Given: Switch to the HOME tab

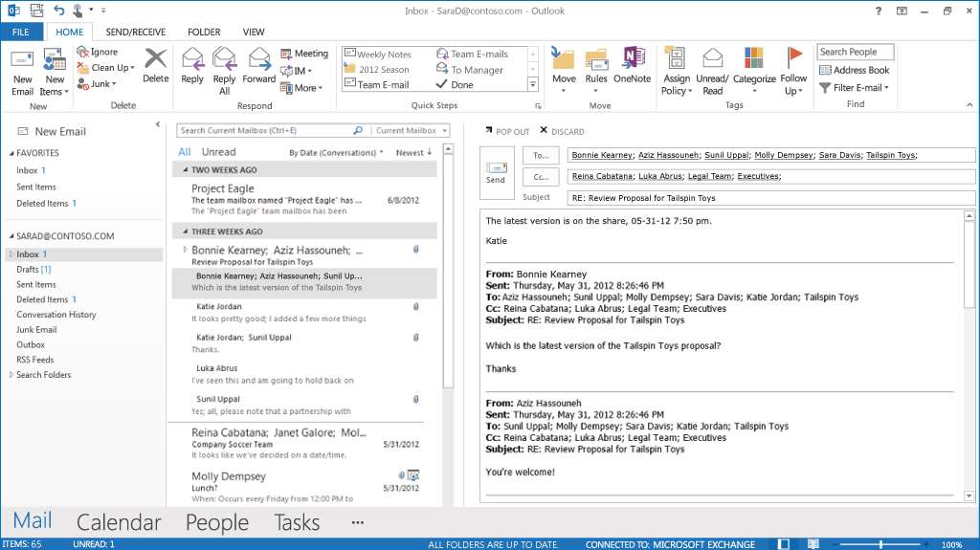Looking at the screenshot, I should pos(69,32).
